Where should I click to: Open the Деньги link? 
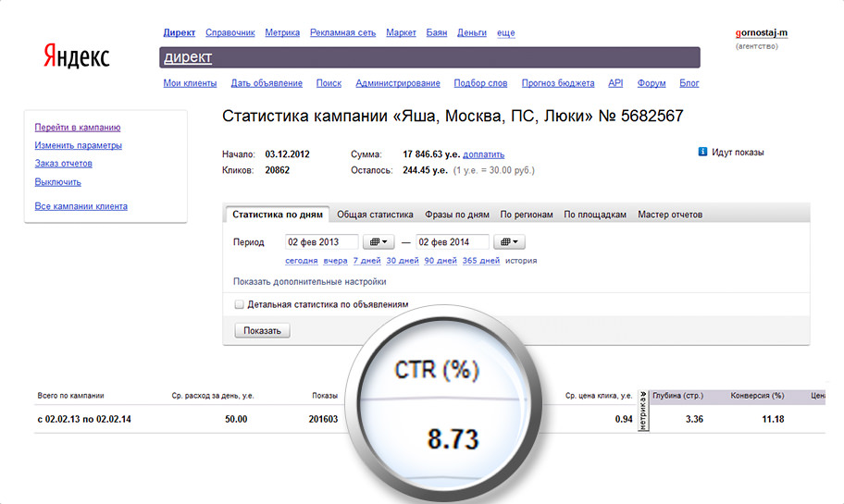point(472,32)
